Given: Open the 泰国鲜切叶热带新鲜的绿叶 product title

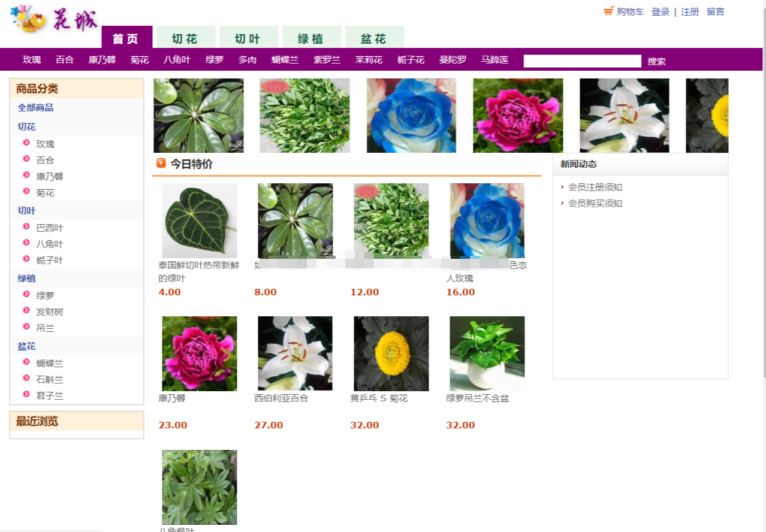Looking at the screenshot, I should coord(198,272).
